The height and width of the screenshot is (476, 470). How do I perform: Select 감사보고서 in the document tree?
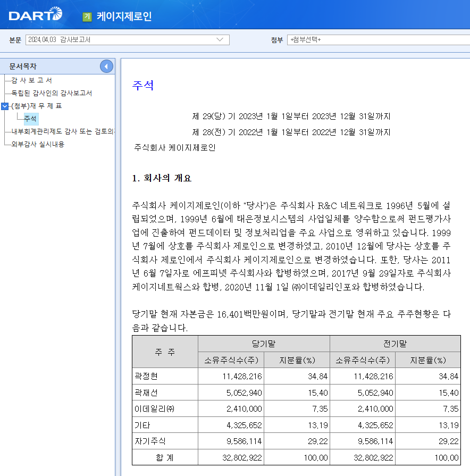[32, 81]
